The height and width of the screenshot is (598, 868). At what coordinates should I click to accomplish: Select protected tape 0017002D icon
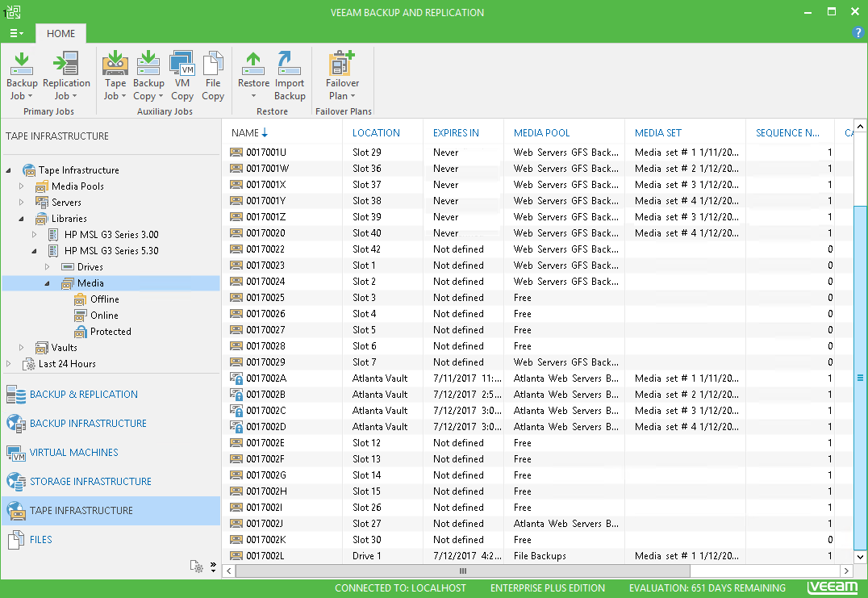coord(236,427)
